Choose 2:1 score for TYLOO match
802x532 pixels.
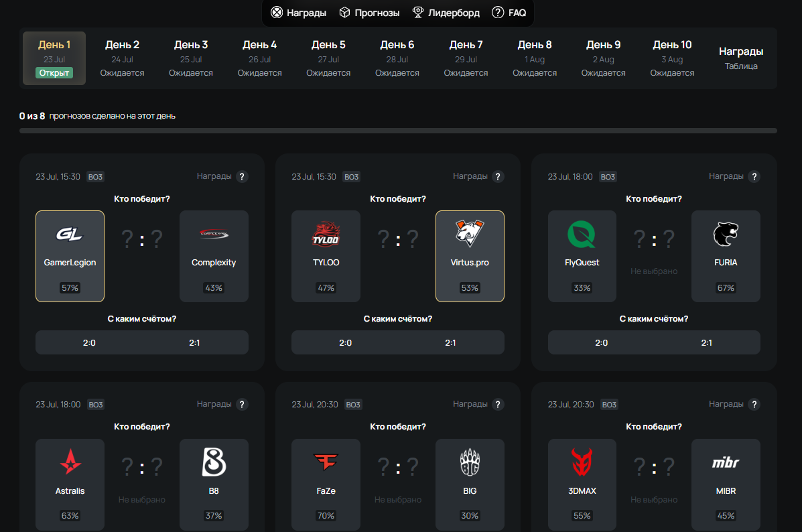pyautogui.click(x=450, y=343)
